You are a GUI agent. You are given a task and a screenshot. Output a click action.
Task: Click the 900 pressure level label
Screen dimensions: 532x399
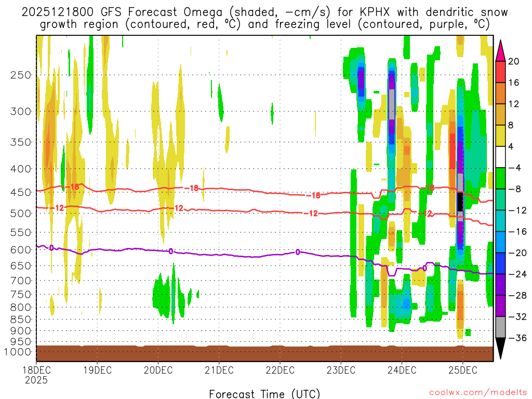point(21,331)
